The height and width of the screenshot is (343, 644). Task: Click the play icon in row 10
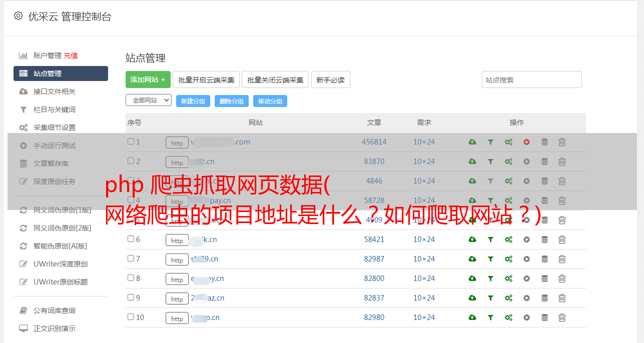[x=526, y=317]
